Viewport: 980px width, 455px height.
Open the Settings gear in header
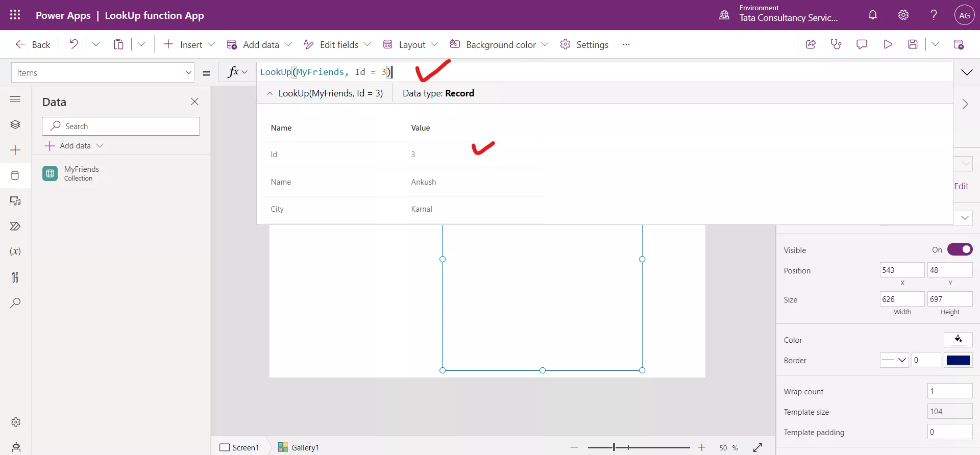[903, 15]
